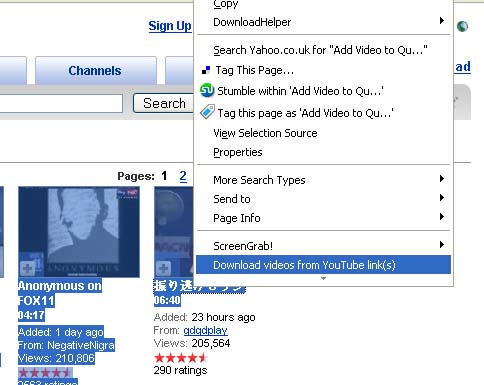The image size is (484, 385).
Task: Click the blue tag icon beside 'Tag this page as'
Action: (207, 112)
